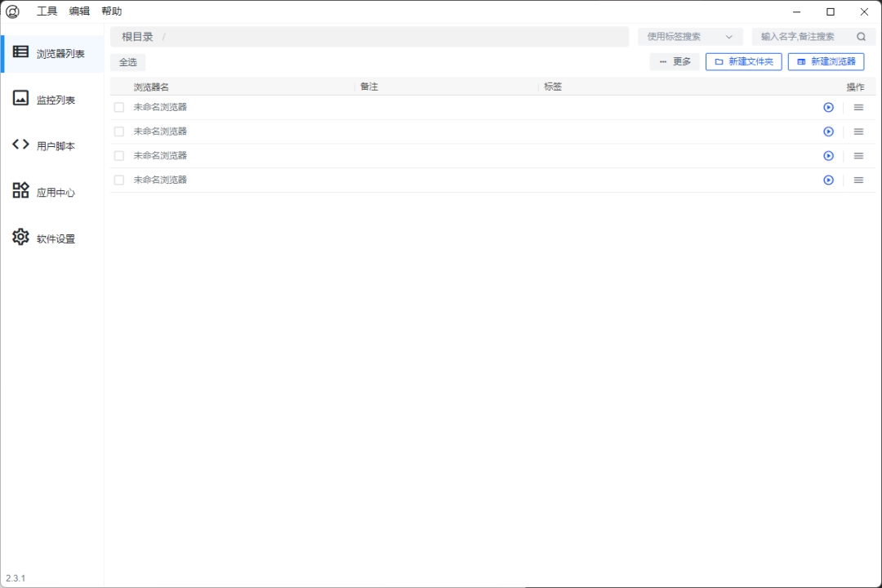Open the 更多 options menu
The width and height of the screenshot is (882, 588).
pos(674,61)
